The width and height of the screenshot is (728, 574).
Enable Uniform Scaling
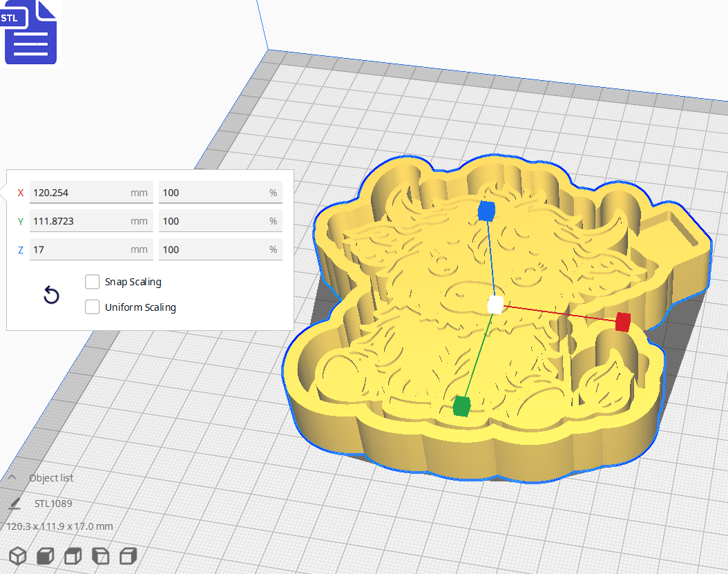click(x=92, y=307)
